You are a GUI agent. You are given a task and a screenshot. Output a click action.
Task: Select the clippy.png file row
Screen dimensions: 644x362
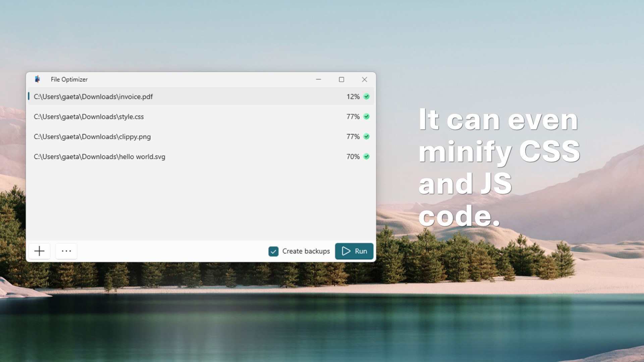coord(201,136)
